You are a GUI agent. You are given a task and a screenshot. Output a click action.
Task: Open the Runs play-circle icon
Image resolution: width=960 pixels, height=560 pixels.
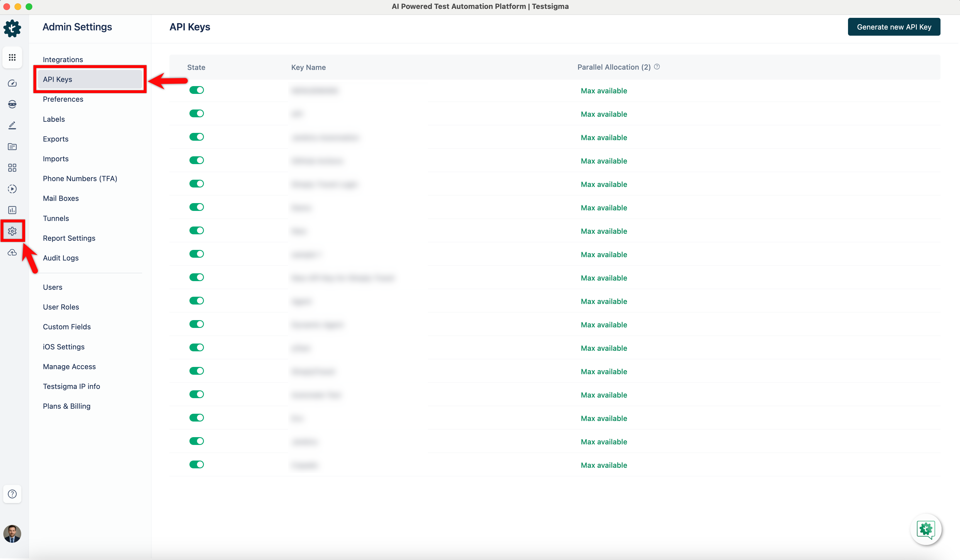(12, 189)
